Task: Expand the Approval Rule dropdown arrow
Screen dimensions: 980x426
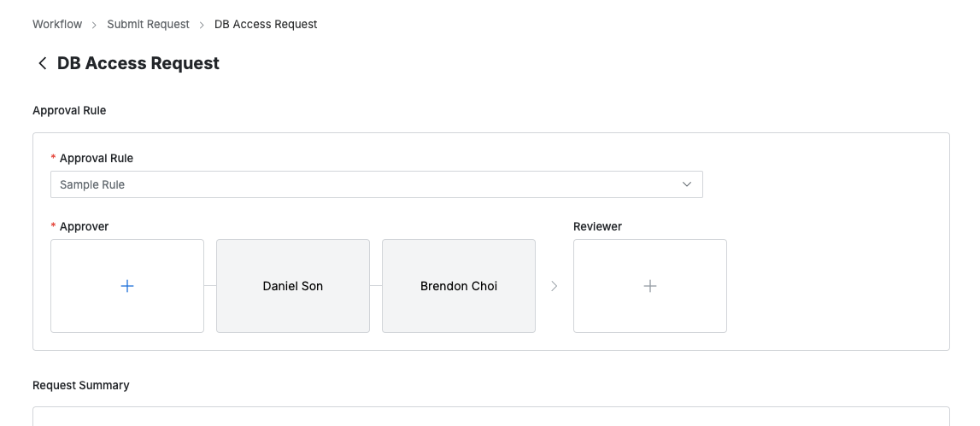Action: click(687, 184)
